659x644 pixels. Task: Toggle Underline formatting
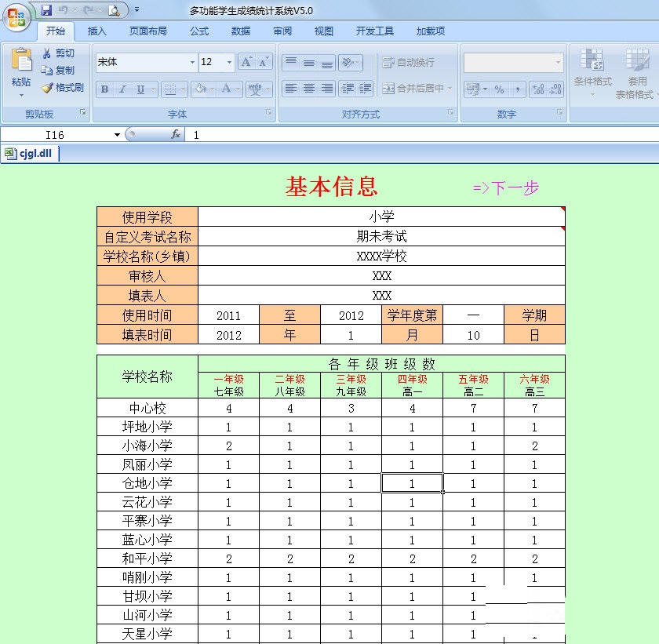(x=140, y=89)
